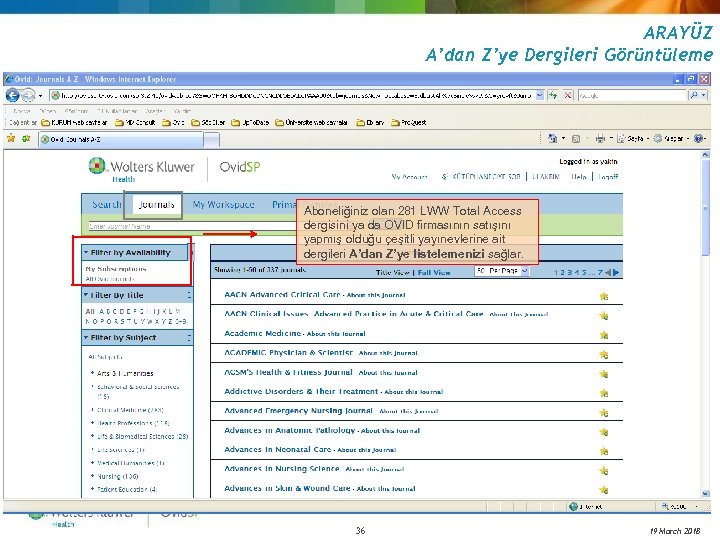The height and width of the screenshot is (540, 720).
Task: Click the Print icon in the command bar
Action: tap(600, 138)
